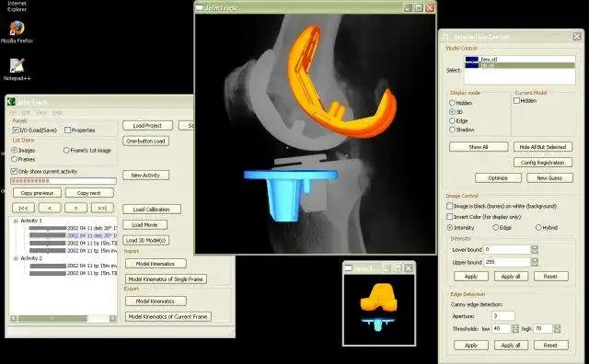589x364 pixels.
Task: Go to previous image with < button
Action: coord(50,208)
